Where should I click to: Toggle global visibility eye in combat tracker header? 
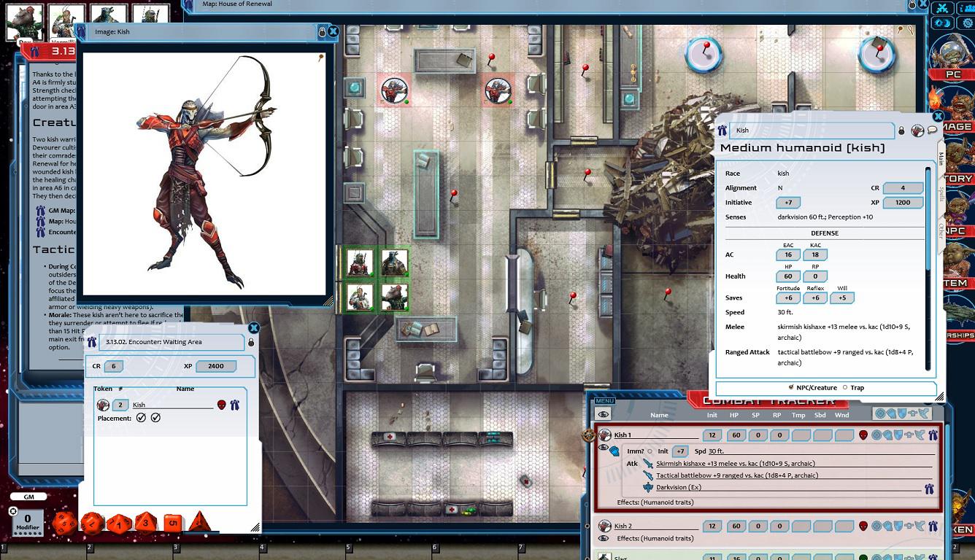coord(603,414)
